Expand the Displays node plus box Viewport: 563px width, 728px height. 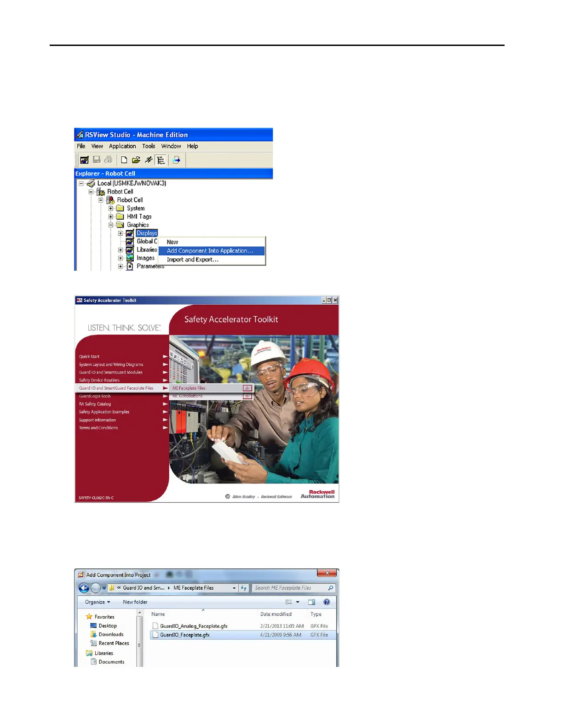click(x=121, y=233)
